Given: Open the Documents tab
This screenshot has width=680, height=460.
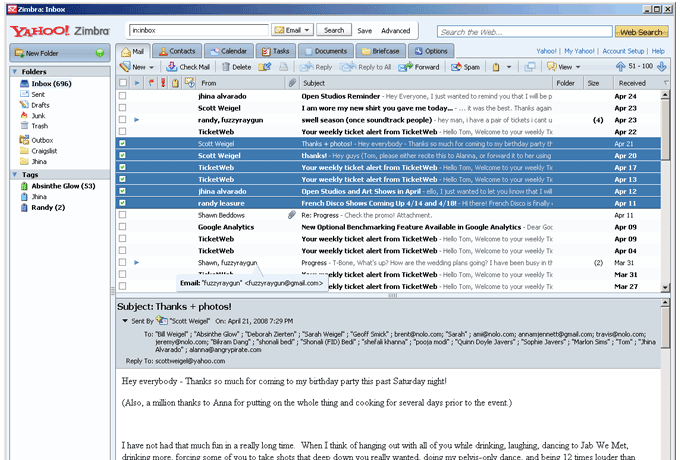Looking at the screenshot, I should 326,51.
